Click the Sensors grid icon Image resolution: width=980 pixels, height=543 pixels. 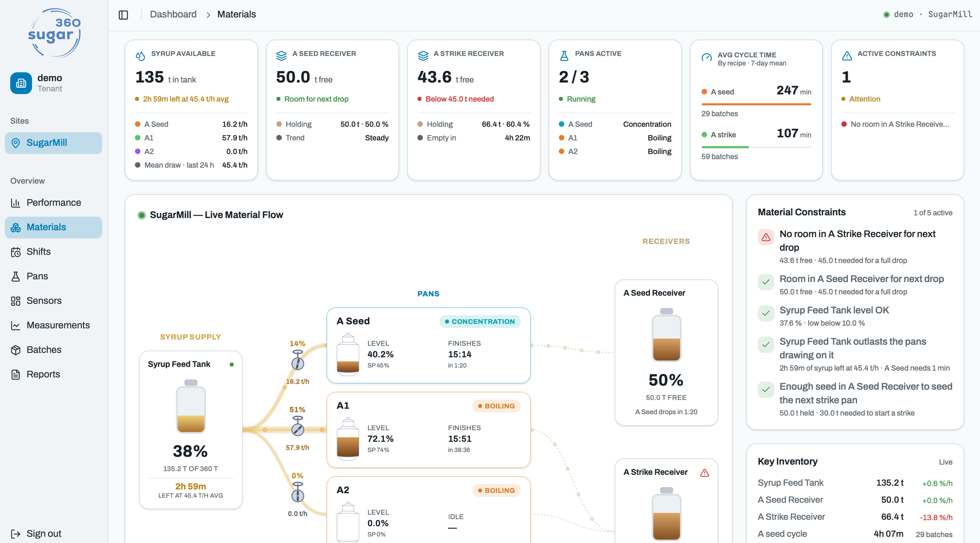(16, 301)
